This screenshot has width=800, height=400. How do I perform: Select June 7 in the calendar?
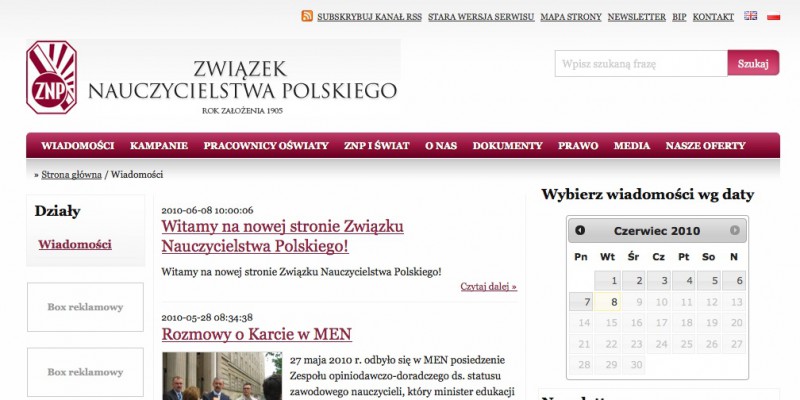pyautogui.click(x=581, y=302)
